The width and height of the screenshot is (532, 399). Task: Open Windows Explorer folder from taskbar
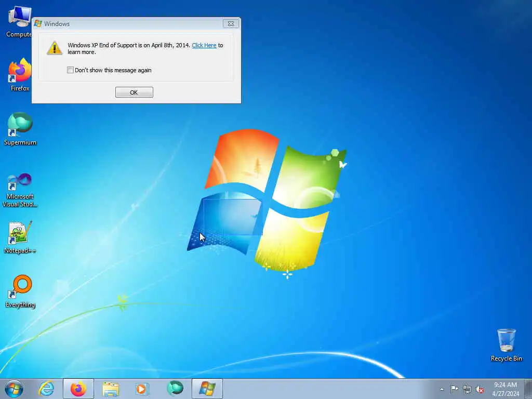click(x=111, y=389)
